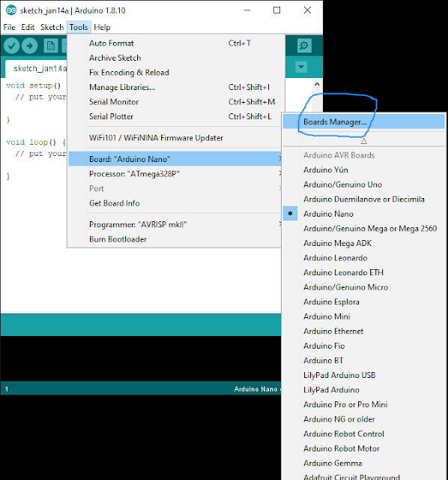
Task: Select Arduino/Genuino Mega or Mega 2560
Action: 364,228
